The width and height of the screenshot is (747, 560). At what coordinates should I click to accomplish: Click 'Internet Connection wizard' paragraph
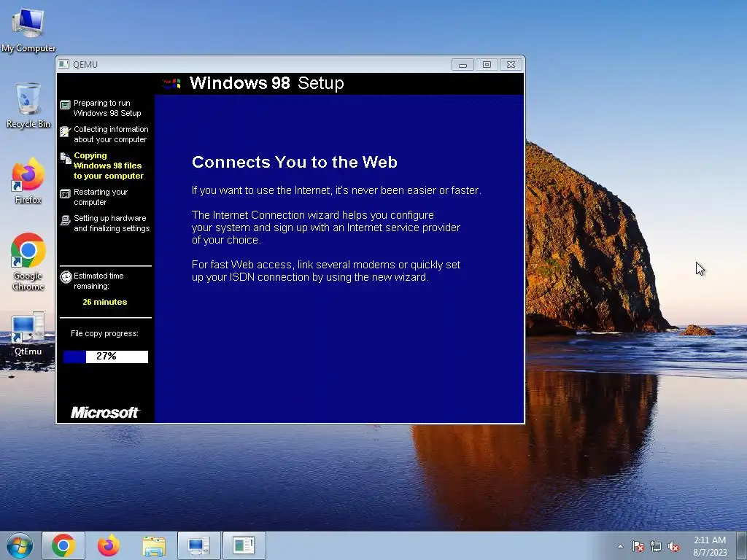pos(326,227)
